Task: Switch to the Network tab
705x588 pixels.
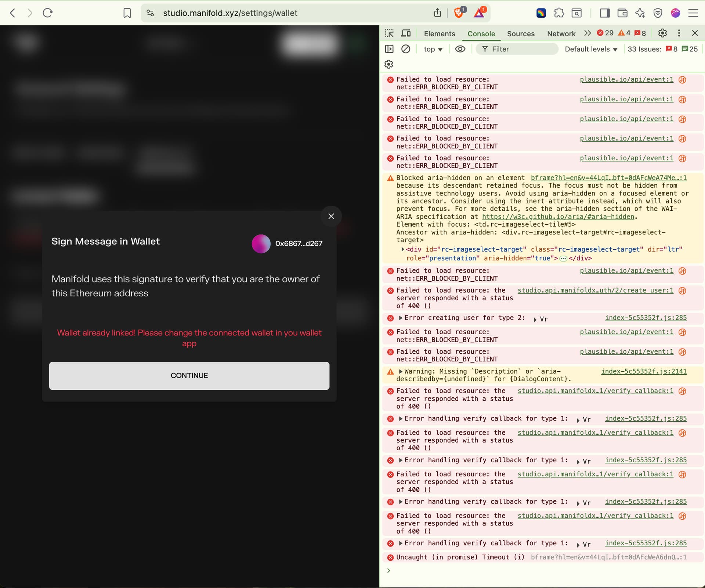Action: coord(561,34)
